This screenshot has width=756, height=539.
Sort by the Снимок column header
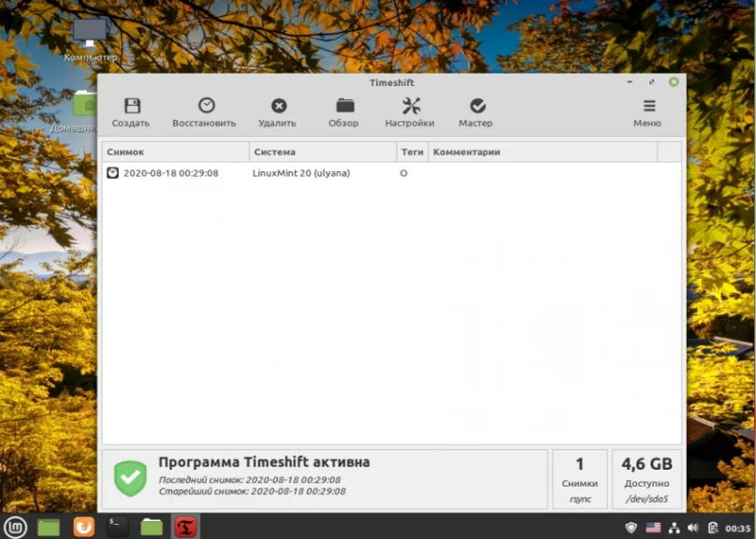pyautogui.click(x=176, y=152)
